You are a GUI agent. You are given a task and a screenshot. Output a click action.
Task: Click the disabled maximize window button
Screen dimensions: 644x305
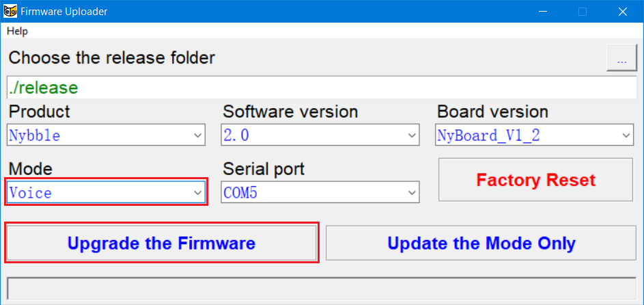pos(583,12)
